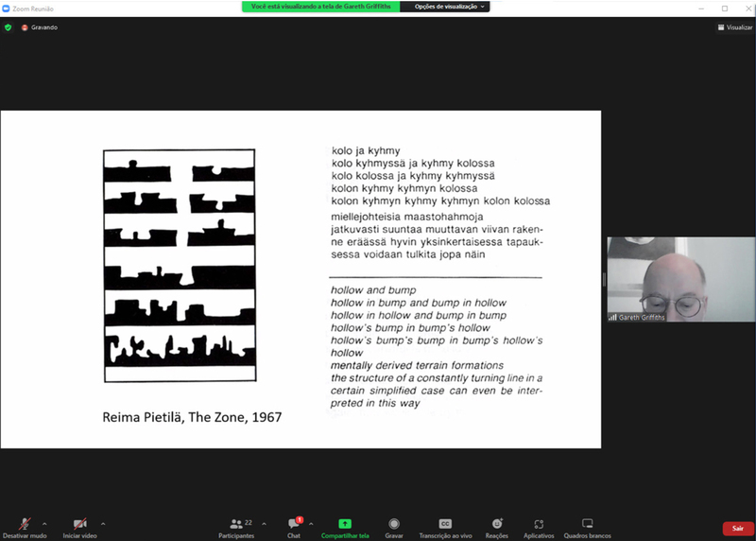Click the black-and-white Zone drawing in slide

click(180, 266)
